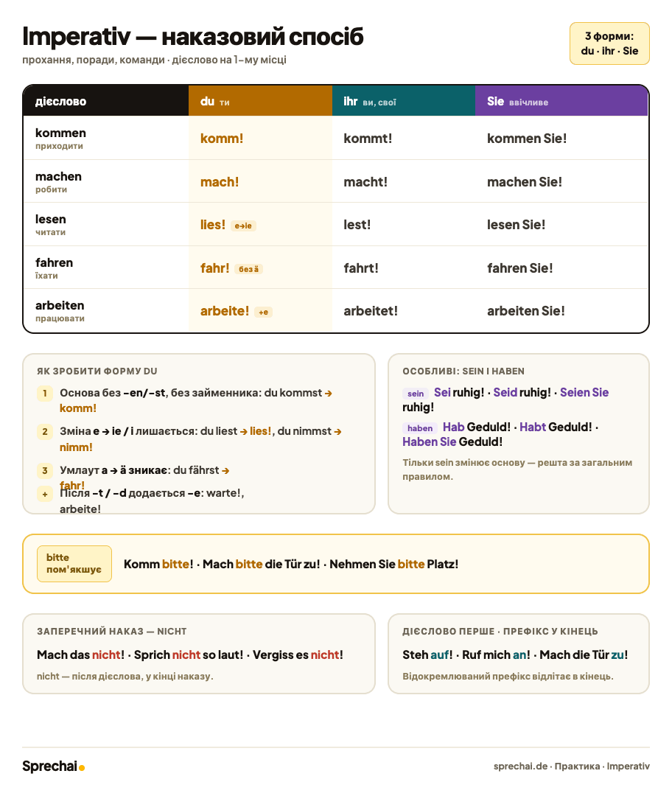Click the phrase "Ruf mich an!"
The width and height of the screenshot is (672, 796).
[x=496, y=655]
